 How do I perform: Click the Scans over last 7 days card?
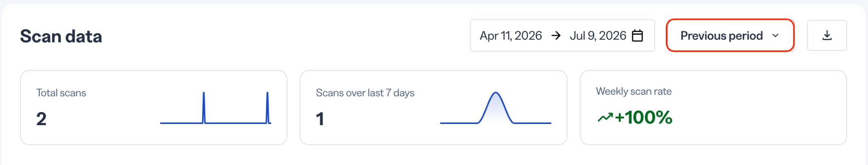(x=434, y=107)
